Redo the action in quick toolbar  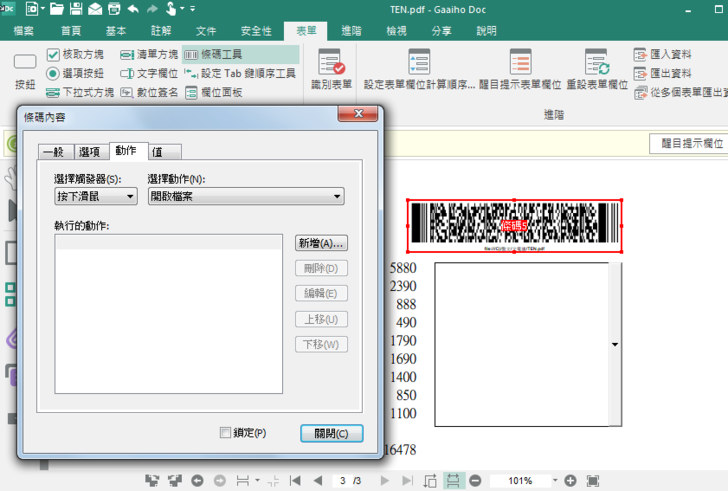[x=152, y=9]
